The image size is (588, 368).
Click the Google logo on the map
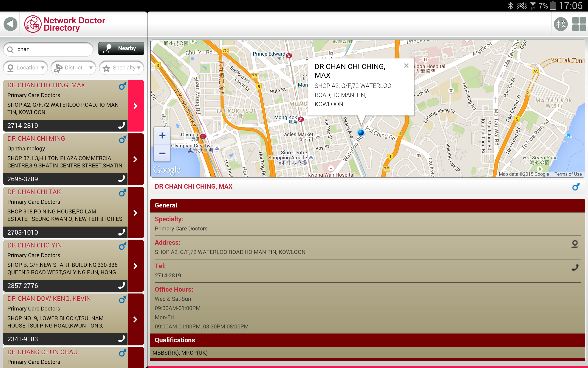[167, 170]
